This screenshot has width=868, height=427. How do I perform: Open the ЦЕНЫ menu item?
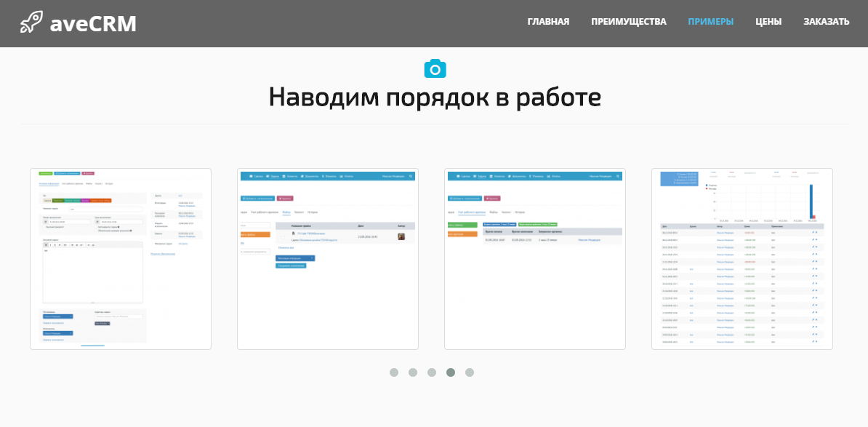click(x=768, y=22)
